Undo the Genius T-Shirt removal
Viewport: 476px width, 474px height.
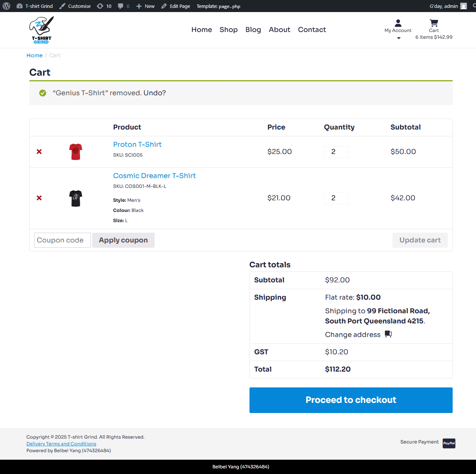[154, 93]
